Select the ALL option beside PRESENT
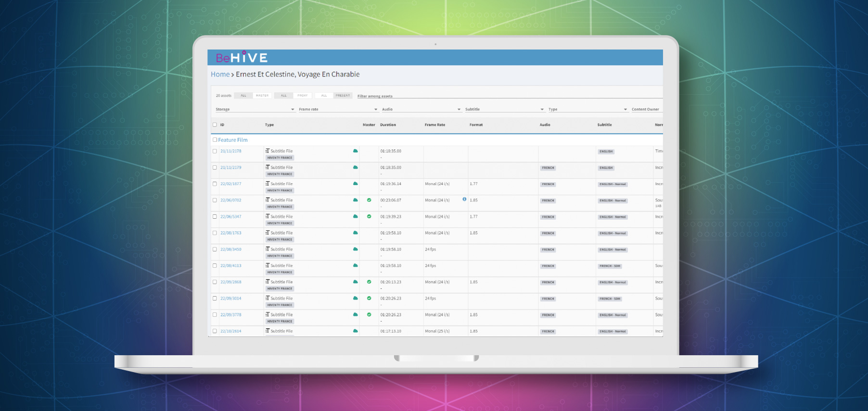This screenshot has width=868, height=411. coord(324,95)
